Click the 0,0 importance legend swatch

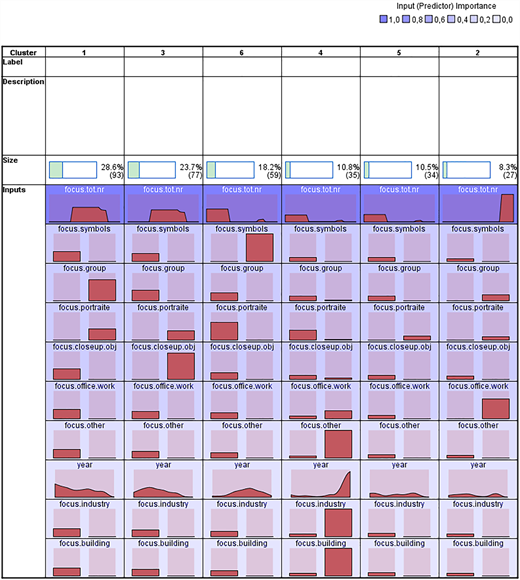[496, 19]
